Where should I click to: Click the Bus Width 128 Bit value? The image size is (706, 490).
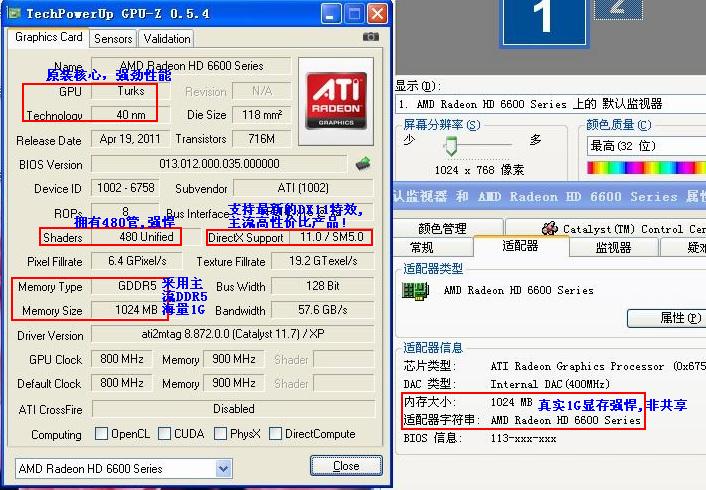pos(323,286)
